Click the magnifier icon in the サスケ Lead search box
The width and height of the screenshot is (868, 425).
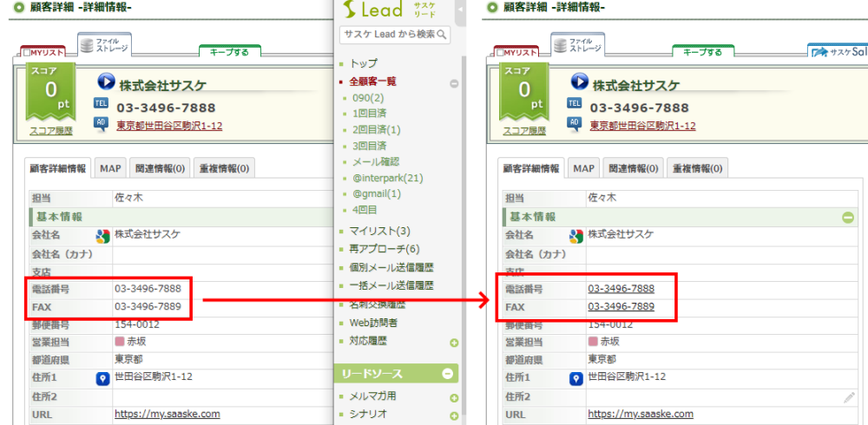click(x=442, y=35)
